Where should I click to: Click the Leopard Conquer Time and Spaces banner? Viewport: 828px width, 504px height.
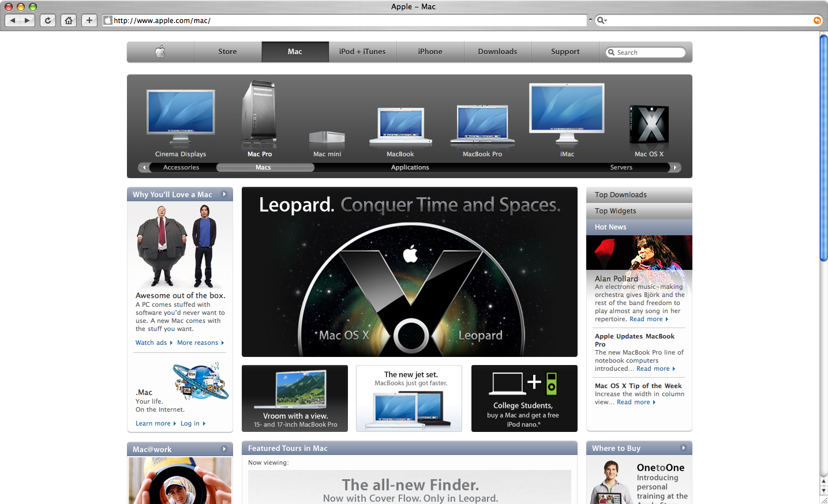coord(410,272)
